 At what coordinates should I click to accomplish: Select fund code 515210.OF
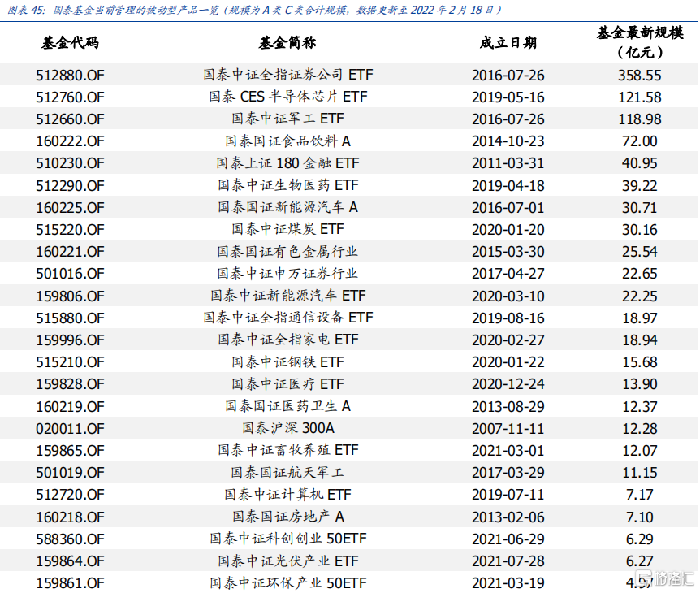[70, 361]
